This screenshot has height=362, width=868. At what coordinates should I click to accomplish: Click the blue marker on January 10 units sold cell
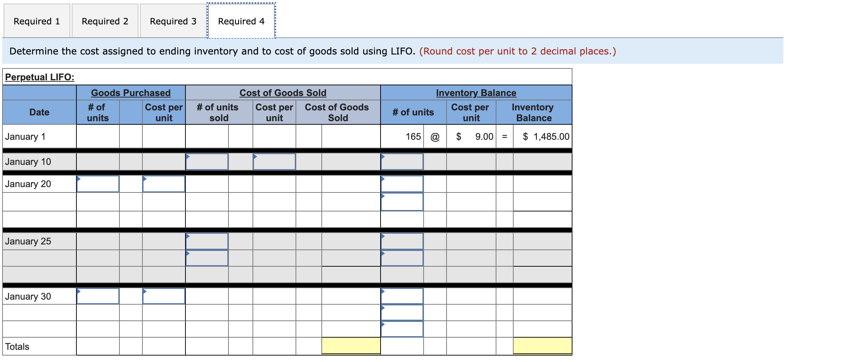(187, 156)
